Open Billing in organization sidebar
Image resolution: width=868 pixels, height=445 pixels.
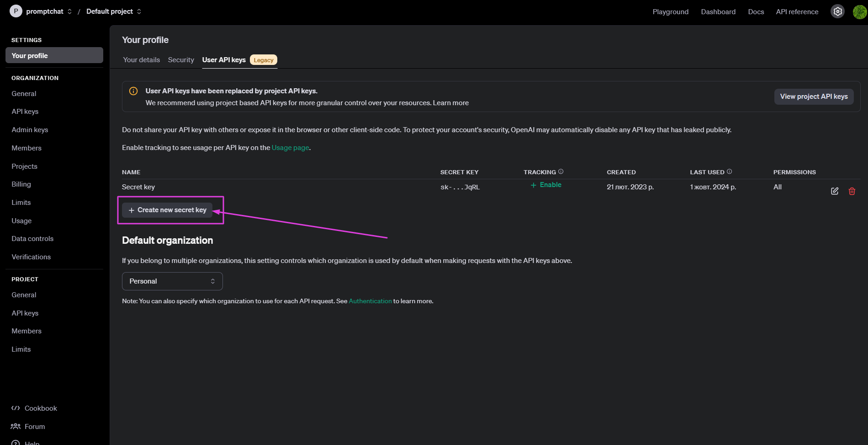tap(21, 184)
